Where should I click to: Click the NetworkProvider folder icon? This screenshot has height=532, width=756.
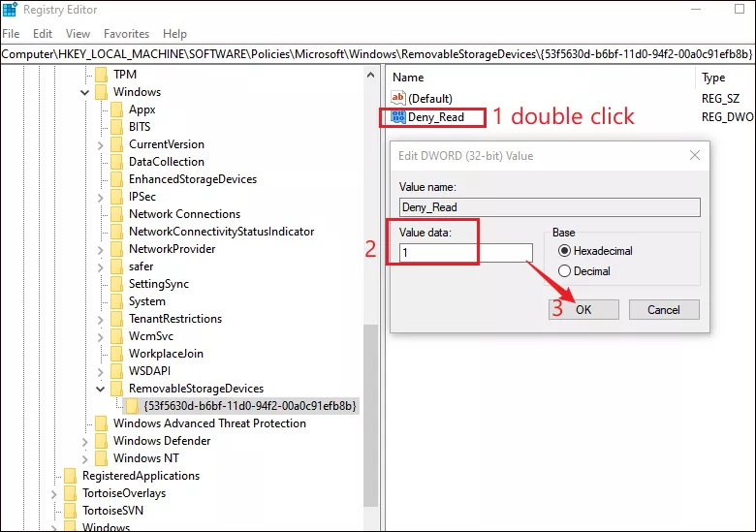116,249
